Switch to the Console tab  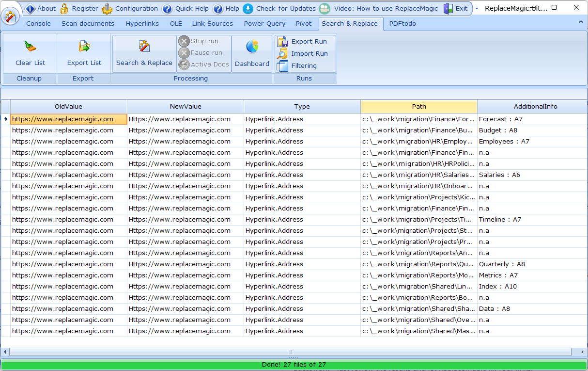click(x=38, y=23)
